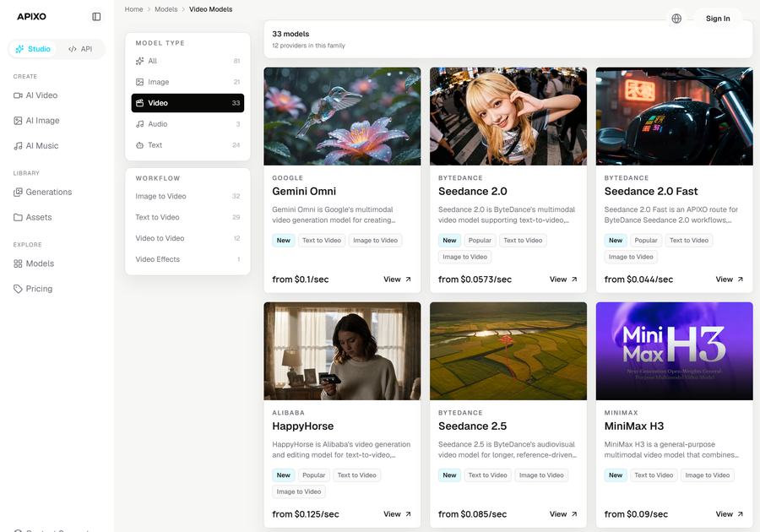Click the Text robot filter icon

coord(139,145)
